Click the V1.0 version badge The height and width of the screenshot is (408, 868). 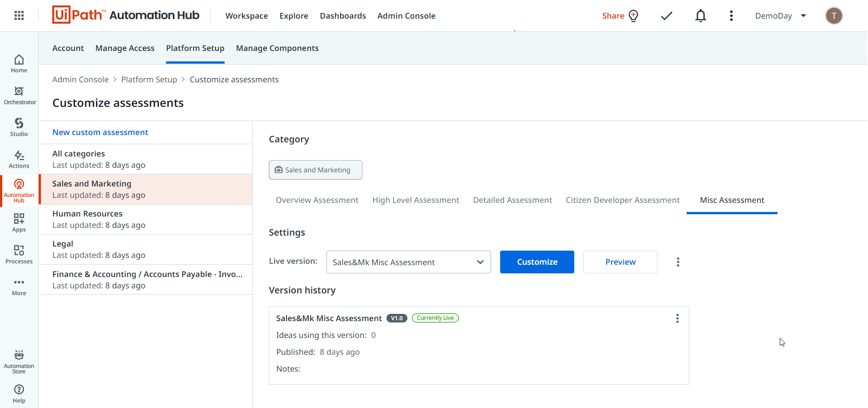[397, 318]
